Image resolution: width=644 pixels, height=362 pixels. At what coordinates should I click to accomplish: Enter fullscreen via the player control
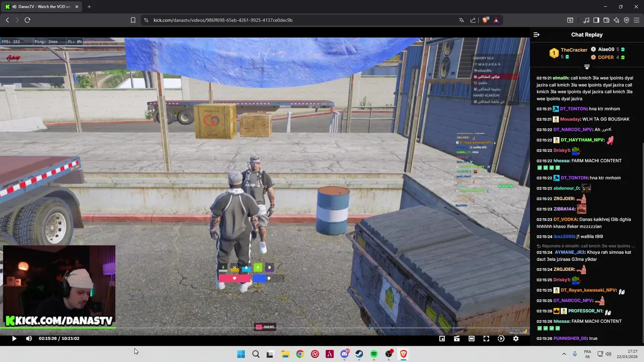[x=486, y=338]
